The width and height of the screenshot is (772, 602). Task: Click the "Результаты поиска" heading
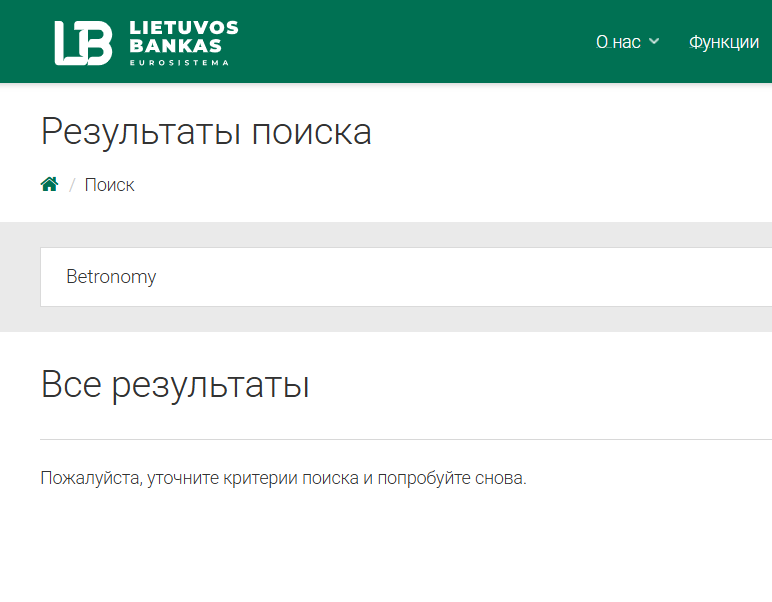[x=206, y=132]
